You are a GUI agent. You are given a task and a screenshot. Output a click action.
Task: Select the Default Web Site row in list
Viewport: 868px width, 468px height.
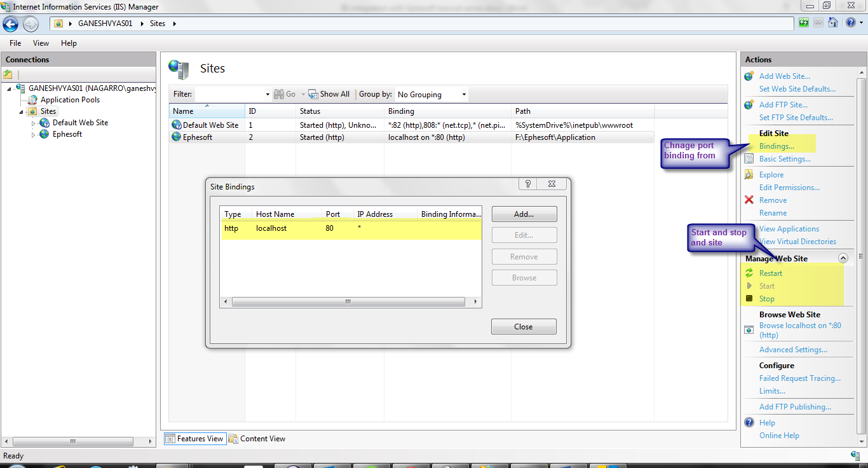click(411, 125)
